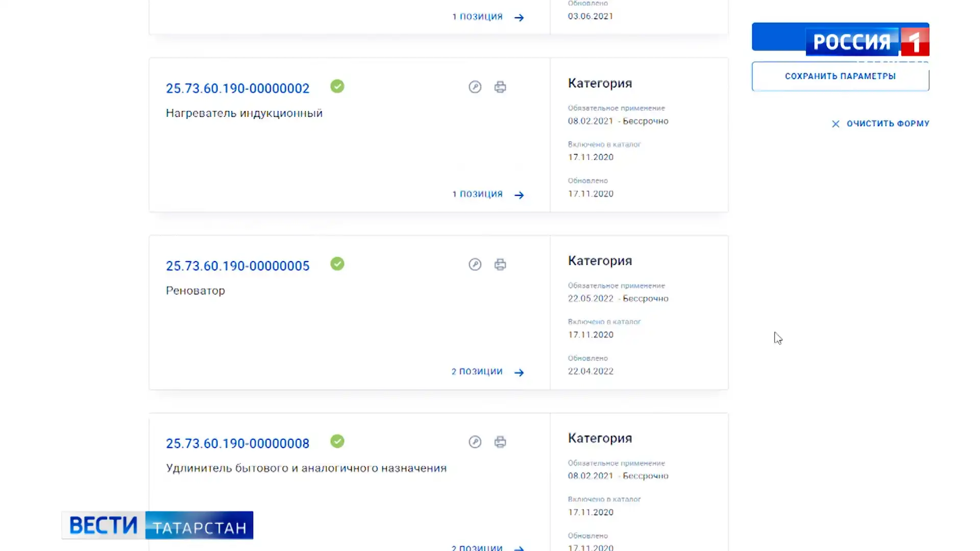Viewport: 980px width, 551px height.
Task: Open catalog code 25.73.60.190-00000002
Action: coord(238,88)
